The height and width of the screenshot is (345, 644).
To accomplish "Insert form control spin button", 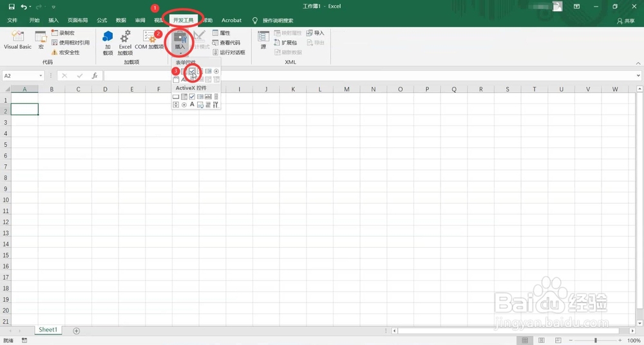I will [x=200, y=71].
